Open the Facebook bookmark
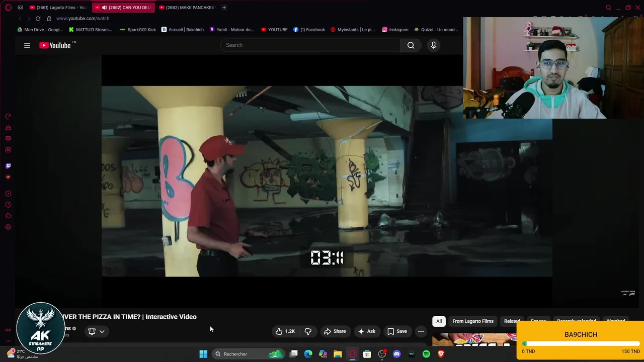 309,30
